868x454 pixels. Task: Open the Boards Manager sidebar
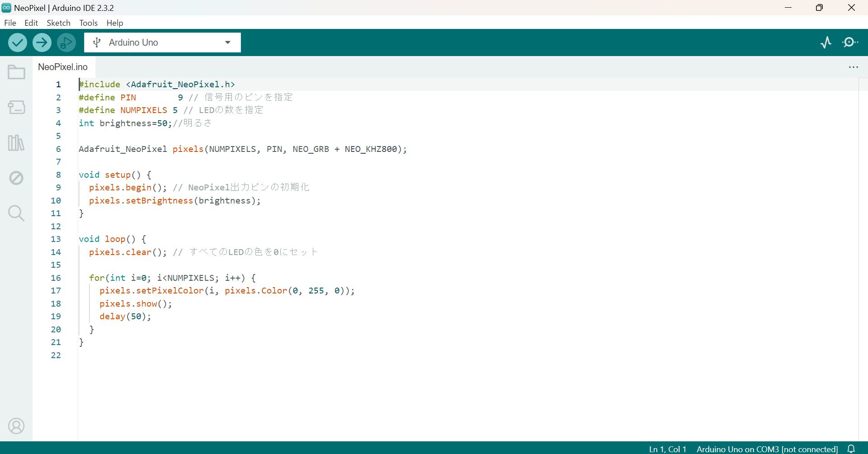(x=16, y=107)
